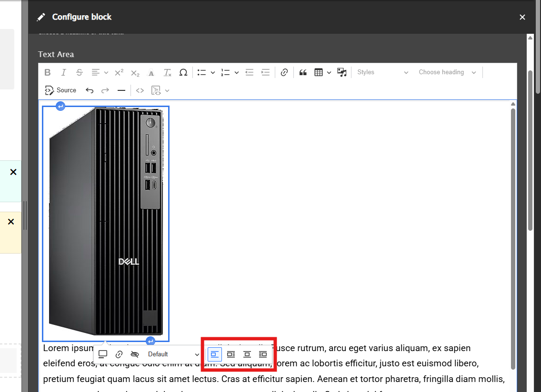Click the remove format Tx icon
The image size is (541, 392).
pos(167,72)
